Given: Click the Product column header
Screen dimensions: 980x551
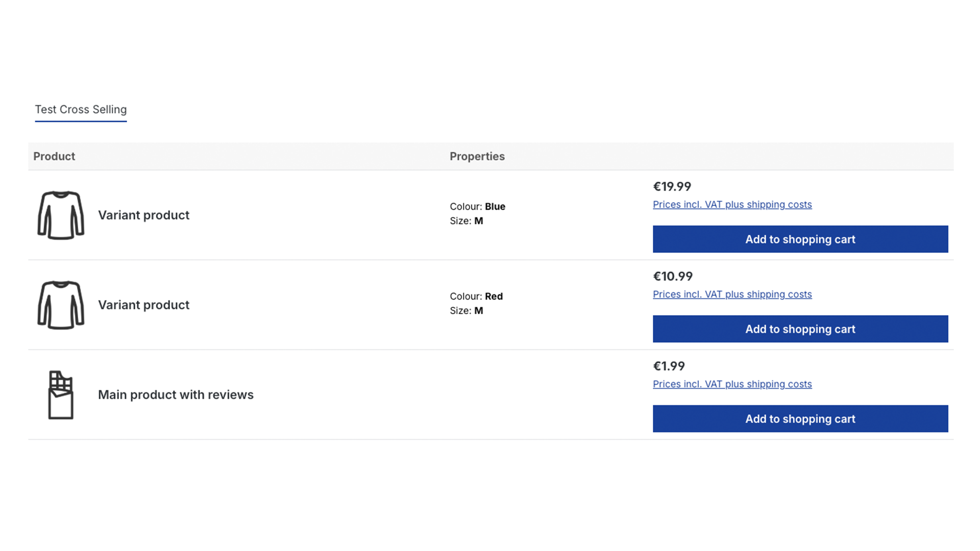Looking at the screenshot, I should pyautogui.click(x=54, y=157).
